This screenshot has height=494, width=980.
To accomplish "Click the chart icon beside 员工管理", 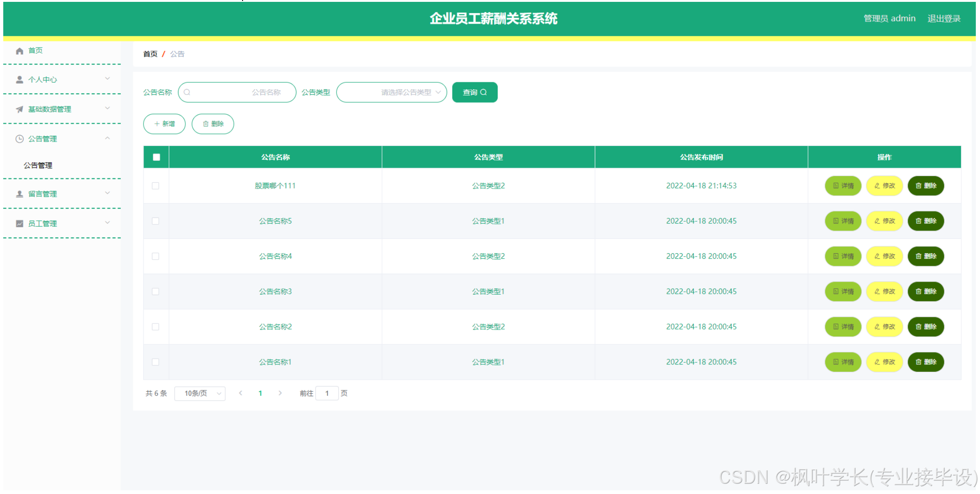I will (20, 224).
